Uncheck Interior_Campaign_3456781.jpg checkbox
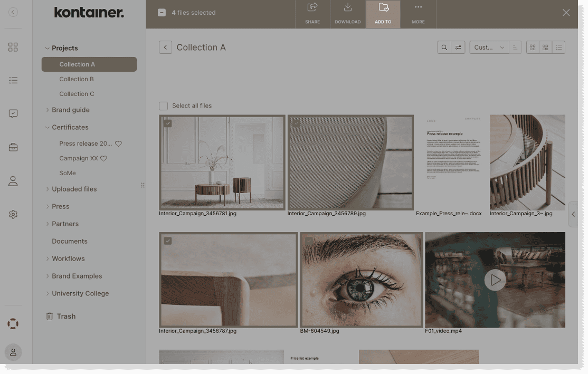This screenshot has height=374, width=588. tap(167, 123)
